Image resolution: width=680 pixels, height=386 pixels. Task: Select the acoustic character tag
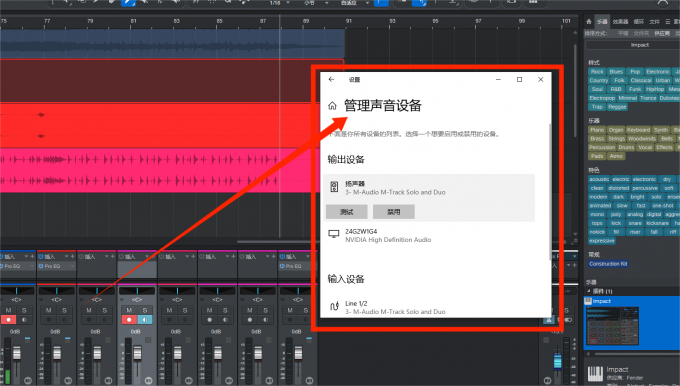tap(599, 179)
